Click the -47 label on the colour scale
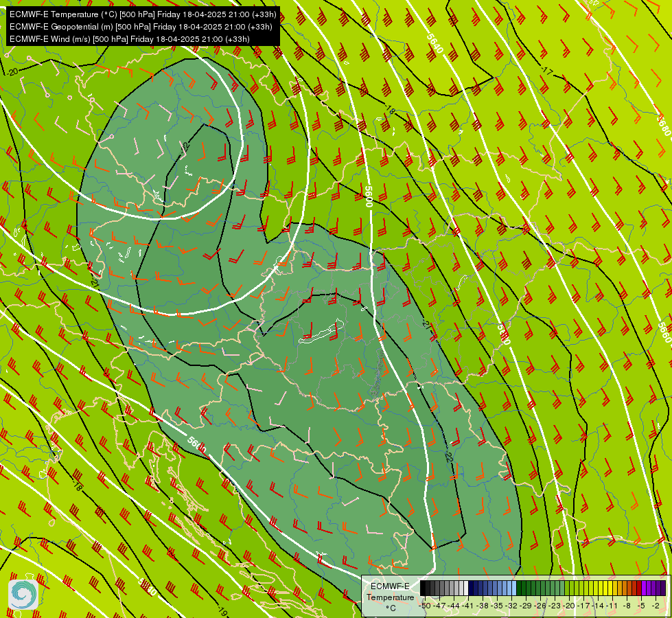The height and width of the screenshot is (618, 672). [x=439, y=606]
